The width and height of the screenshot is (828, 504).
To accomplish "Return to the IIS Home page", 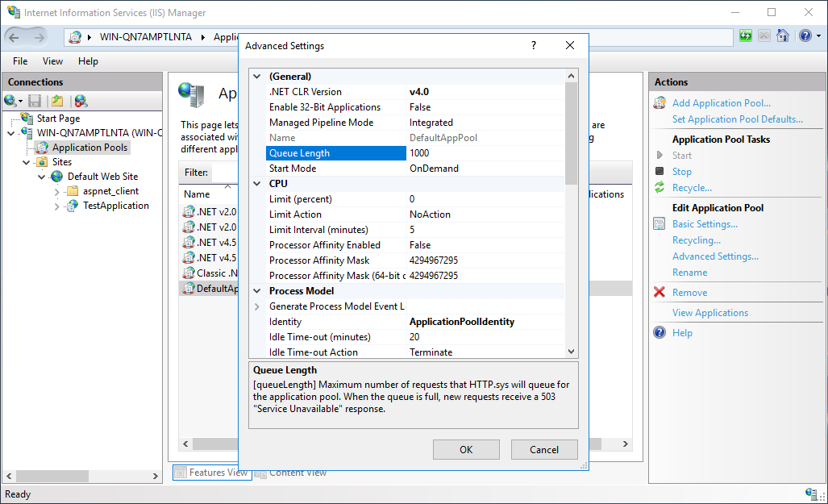I will click(783, 37).
